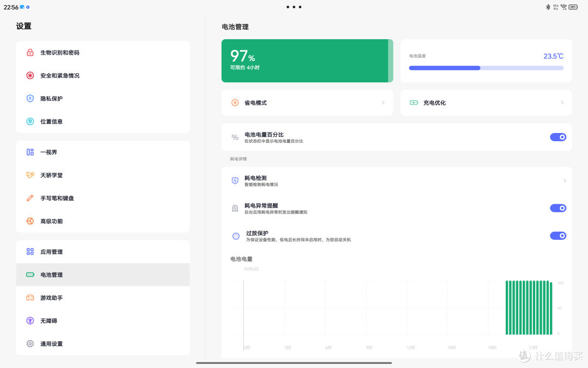Screen dimensions: 588x368
Task: Click the 电池电量 chart heading
Action: 241,259
